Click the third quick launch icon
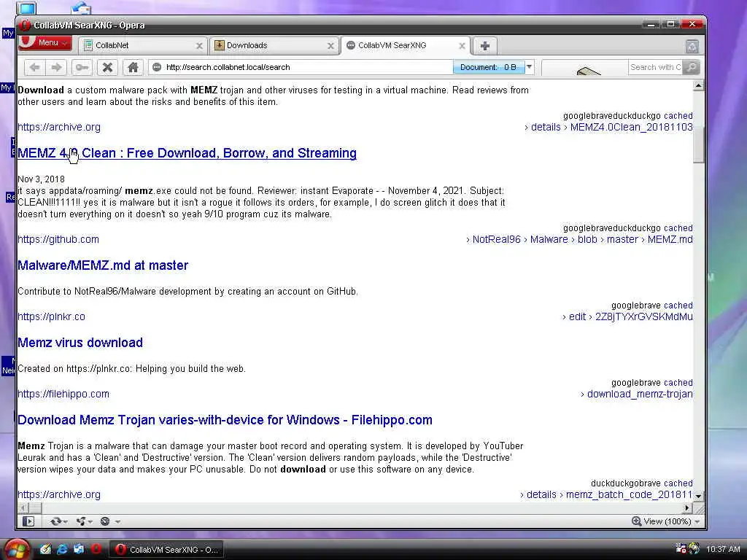The width and height of the screenshot is (747, 560). (79, 549)
